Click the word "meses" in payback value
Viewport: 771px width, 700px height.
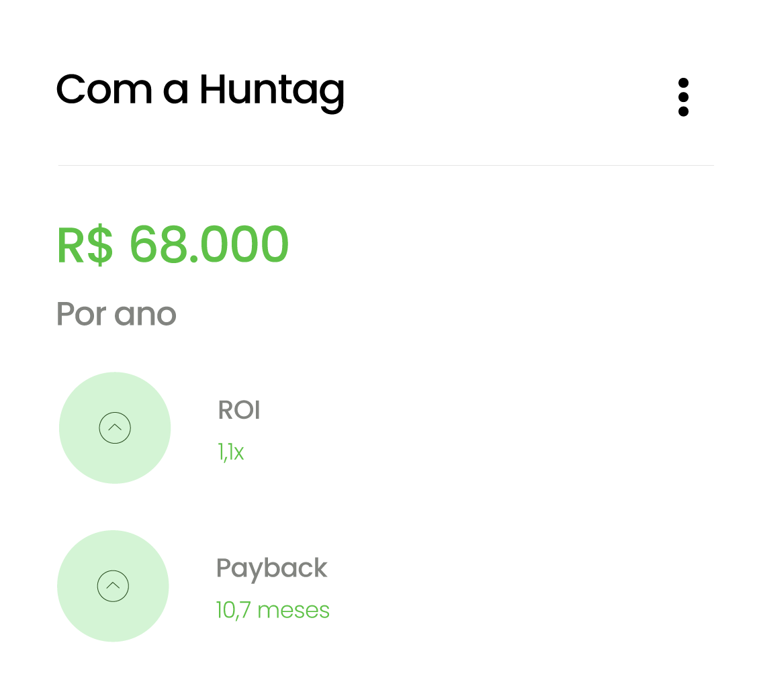[x=293, y=611]
